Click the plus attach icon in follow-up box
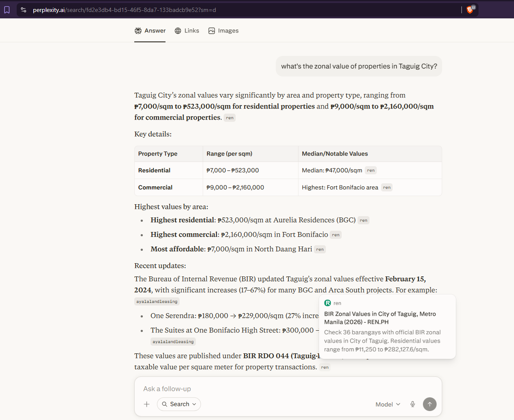The image size is (514, 420). point(147,404)
